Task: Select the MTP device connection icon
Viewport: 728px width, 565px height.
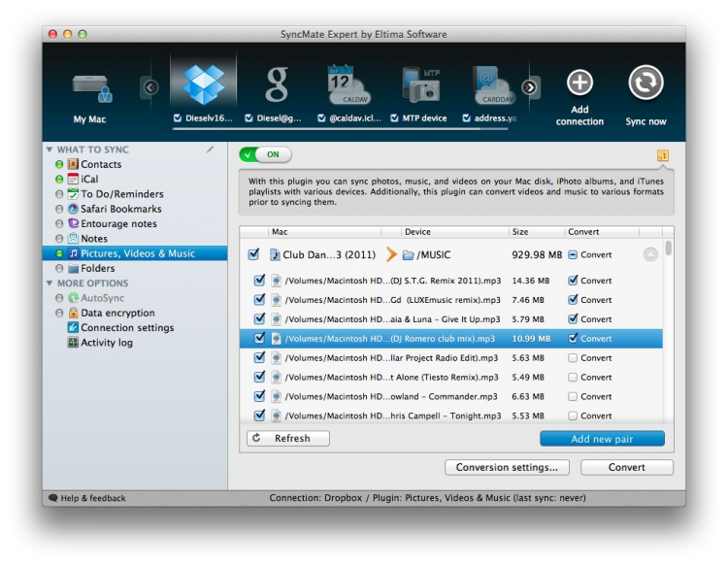Action: [420, 85]
